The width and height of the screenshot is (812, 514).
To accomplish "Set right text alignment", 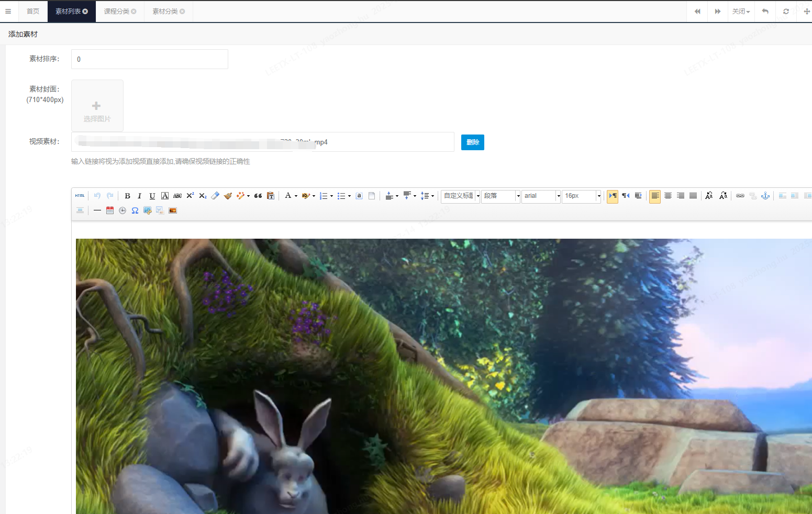I will pos(681,196).
